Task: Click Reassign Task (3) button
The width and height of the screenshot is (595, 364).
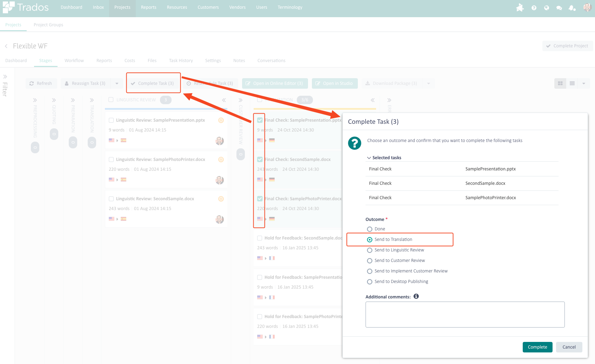Action: click(x=86, y=83)
